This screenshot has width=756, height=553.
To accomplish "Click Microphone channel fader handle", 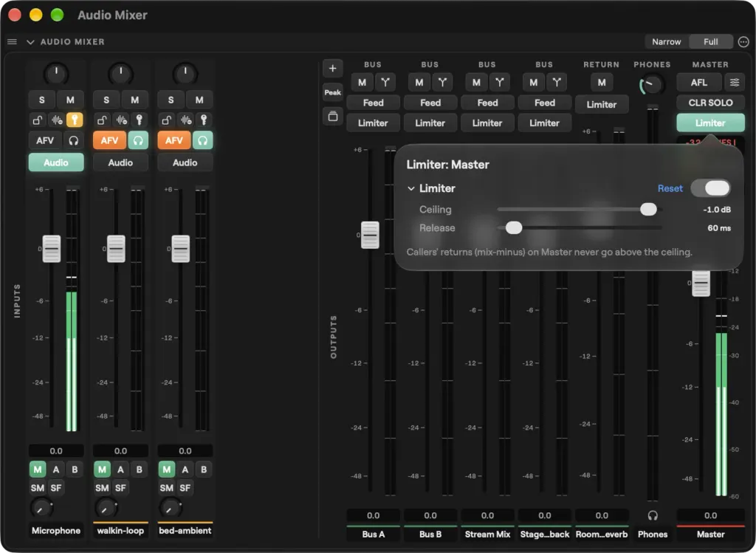I will tap(52, 249).
